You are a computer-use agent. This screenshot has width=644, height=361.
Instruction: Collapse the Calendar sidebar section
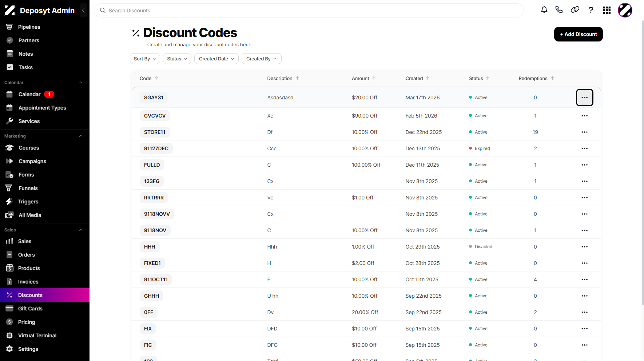(81, 83)
